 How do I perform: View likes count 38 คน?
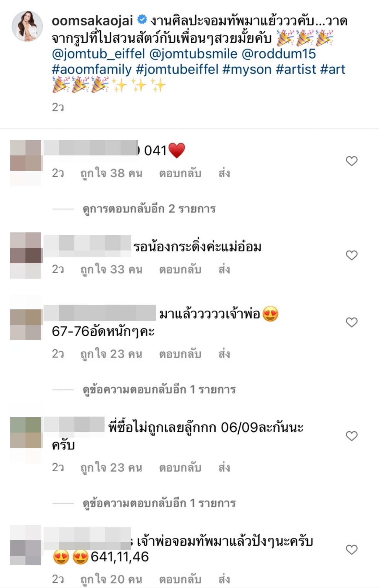coord(111,173)
